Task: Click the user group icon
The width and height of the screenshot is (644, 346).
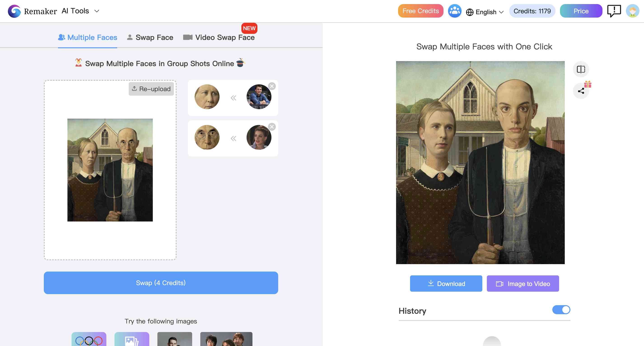Action: pos(454,11)
